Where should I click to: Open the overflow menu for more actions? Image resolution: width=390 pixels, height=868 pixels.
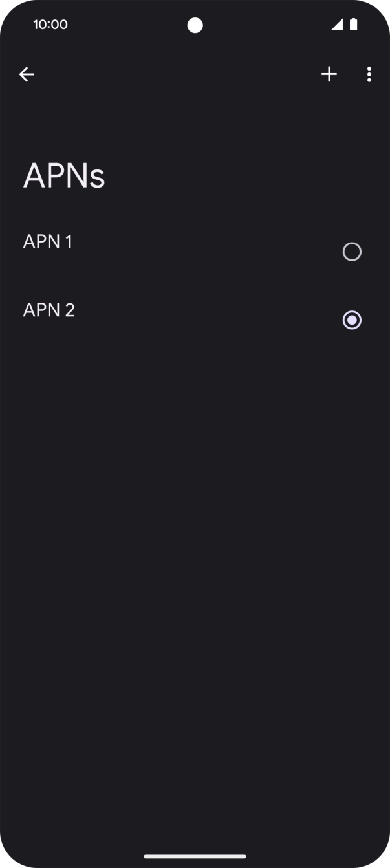point(369,74)
